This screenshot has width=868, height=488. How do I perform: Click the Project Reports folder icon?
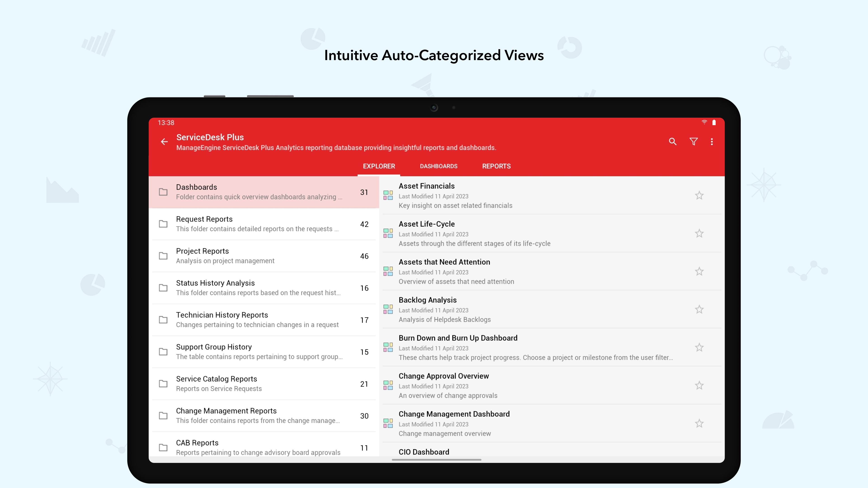click(x=163, y=256)
